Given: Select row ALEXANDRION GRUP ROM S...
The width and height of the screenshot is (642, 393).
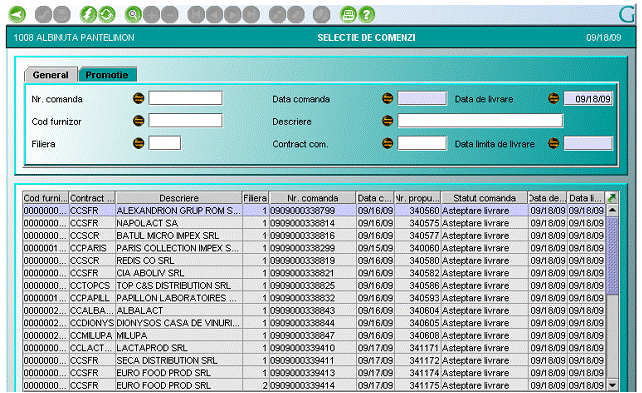Looking at the screenshot, I should point(314,210).
